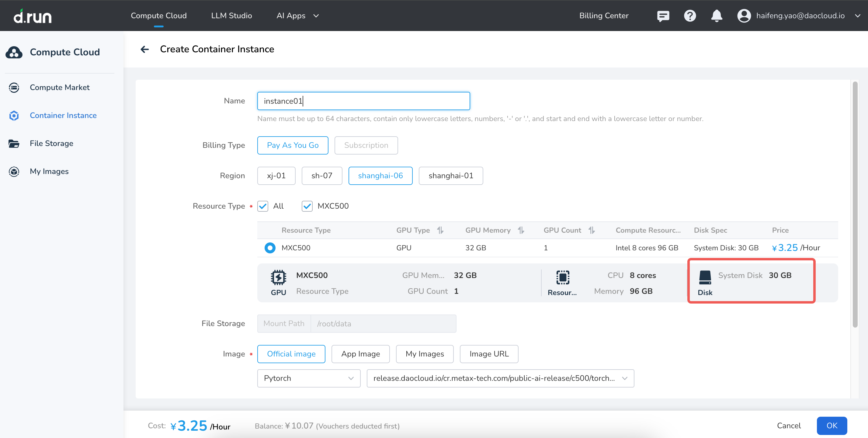This screenshot has height=438, width=868.
Task: Open the Pytorch image dropdown
Action: tap(309, 378)
